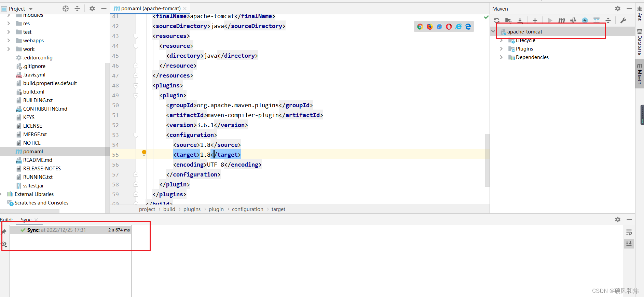Open pom.xml preview in Safari
Viewport: 644px width, 297px height.
439,27
